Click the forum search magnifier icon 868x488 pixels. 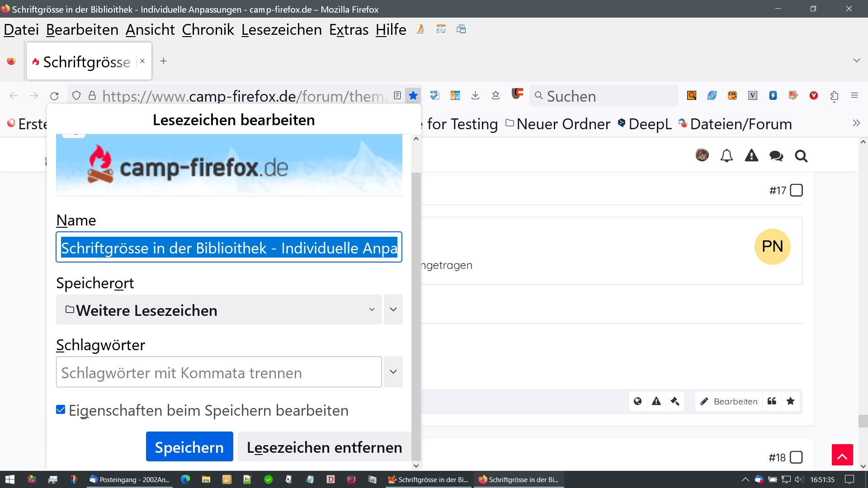point(801,156)
